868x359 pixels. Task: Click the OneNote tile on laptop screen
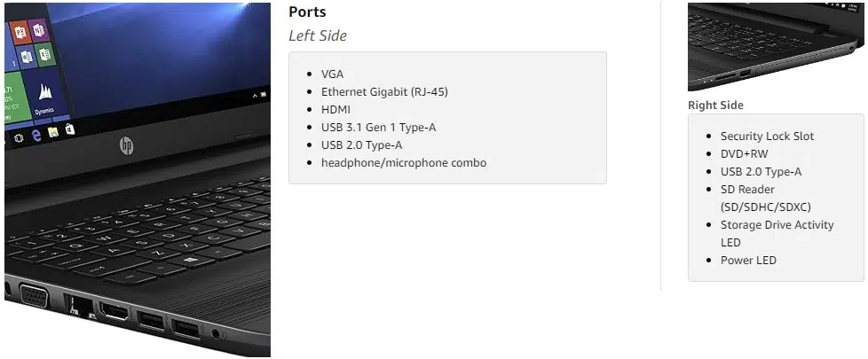pyautogui.click(x=39, y=29)
